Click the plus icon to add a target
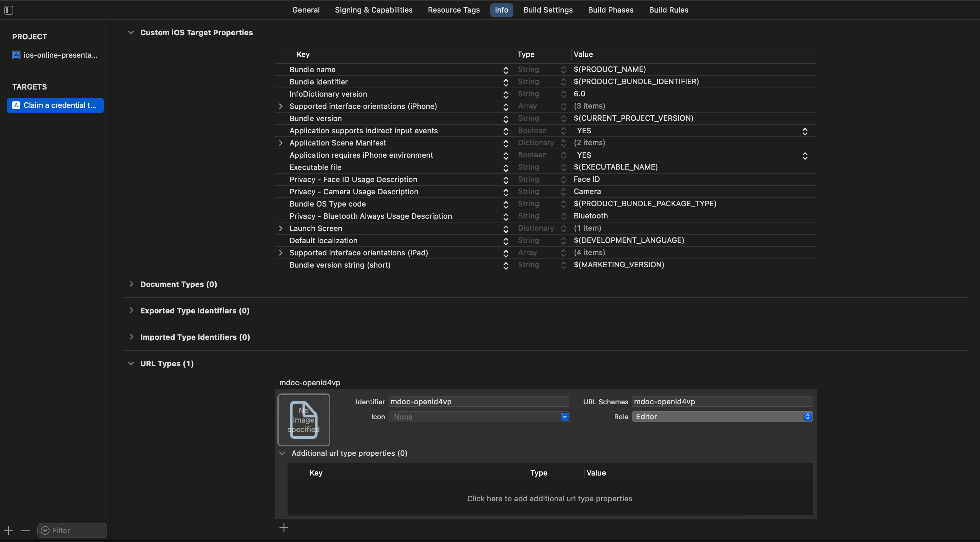 tap(8, 530)
